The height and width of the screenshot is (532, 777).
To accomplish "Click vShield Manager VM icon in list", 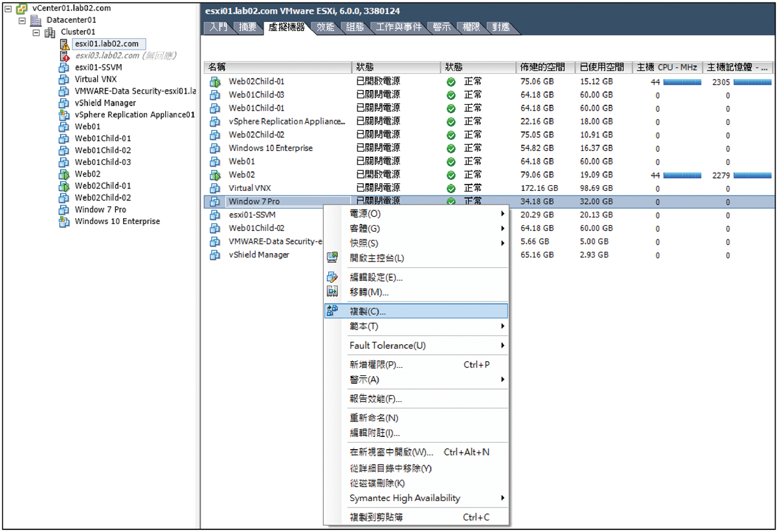I will click(215, 255).
